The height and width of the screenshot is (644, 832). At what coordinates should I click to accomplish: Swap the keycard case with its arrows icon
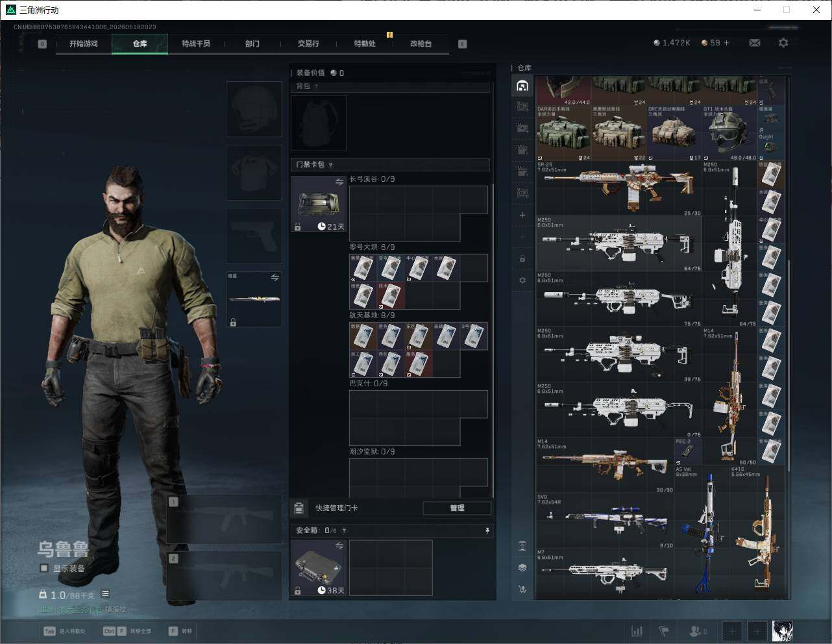[339, 182]
